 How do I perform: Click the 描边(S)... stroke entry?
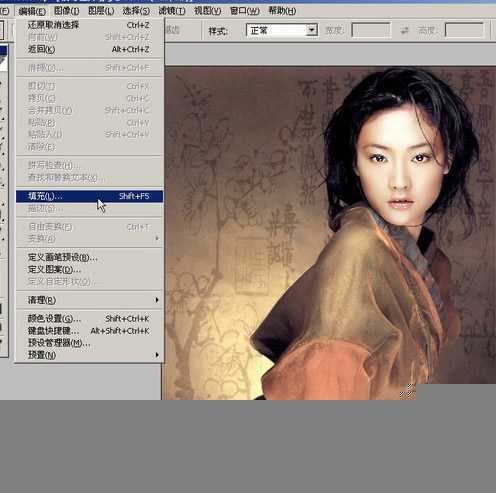pyautogui.click(x=89, y=209)
